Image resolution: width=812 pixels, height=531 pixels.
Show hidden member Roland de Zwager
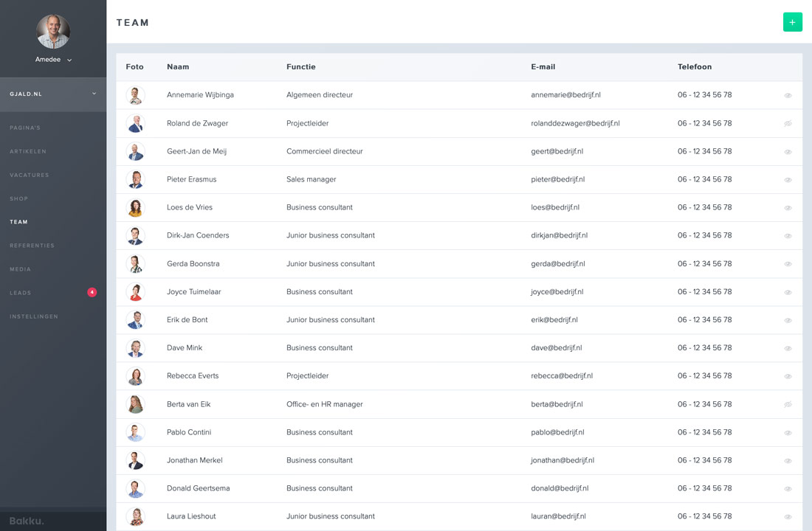788,123
